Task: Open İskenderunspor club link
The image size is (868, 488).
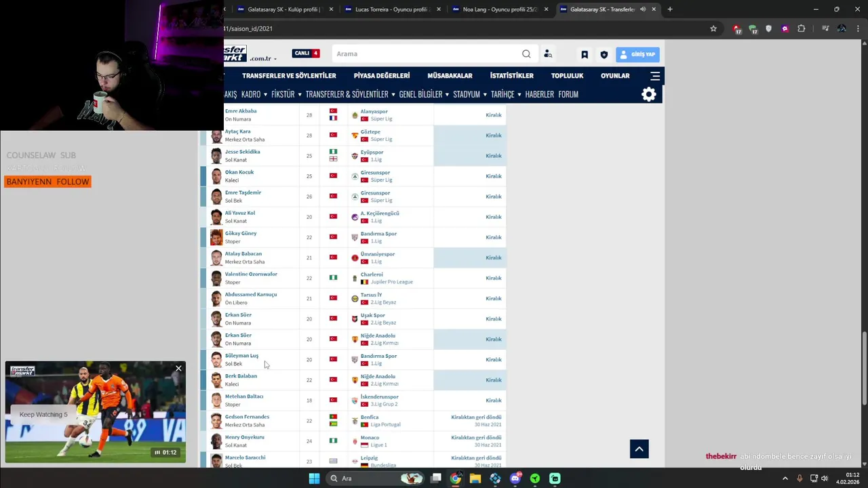Action: point(380,396)
